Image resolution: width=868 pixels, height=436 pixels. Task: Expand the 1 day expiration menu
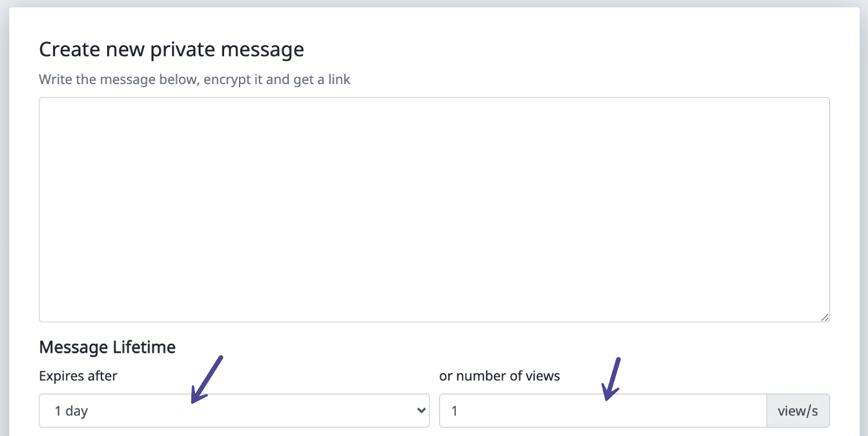pos(233,410)
